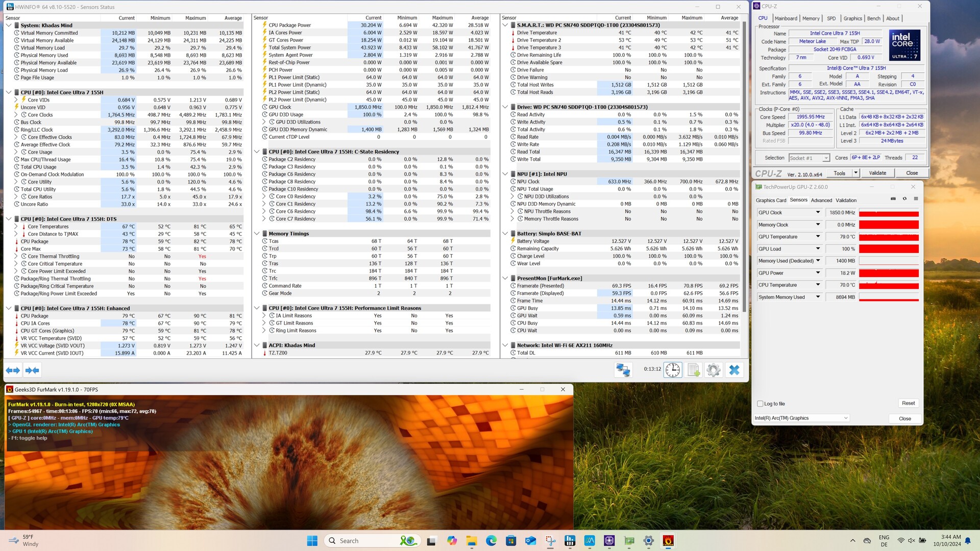Open Microsoft Edge from the taskbar
980x551 pixels.
[x=491, y=541]
